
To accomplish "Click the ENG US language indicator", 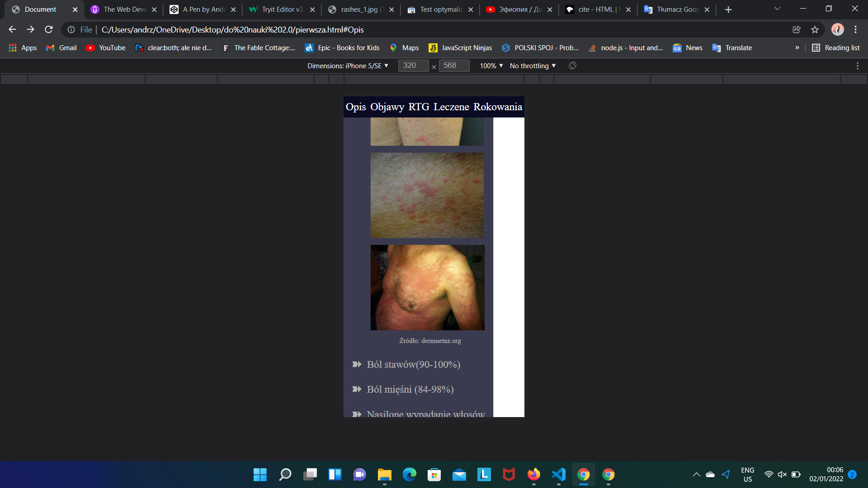I will click(748, 474).
